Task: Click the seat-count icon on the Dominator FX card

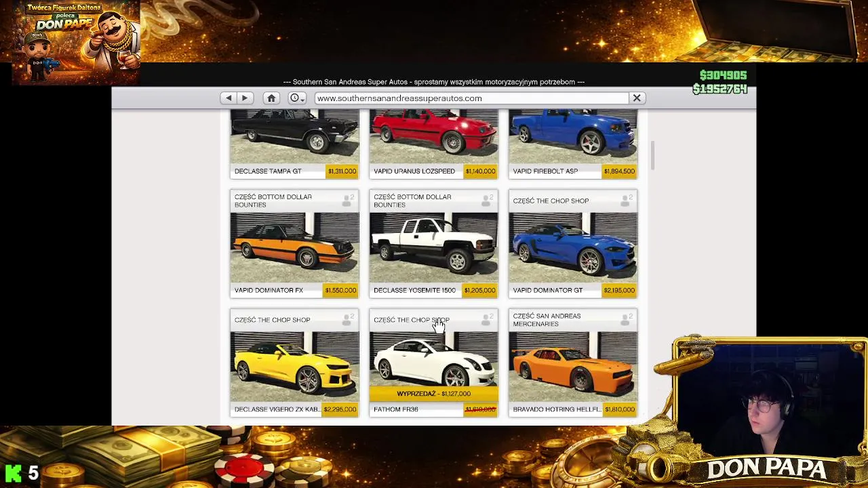Action: pyautogui.click(x=348, y=201)
